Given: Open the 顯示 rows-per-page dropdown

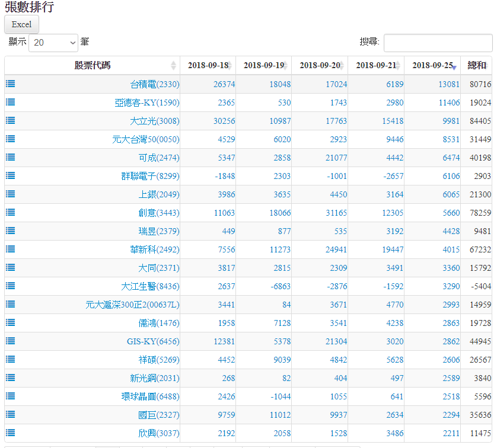Looking at the screenshot, I should tap(53, 43).
